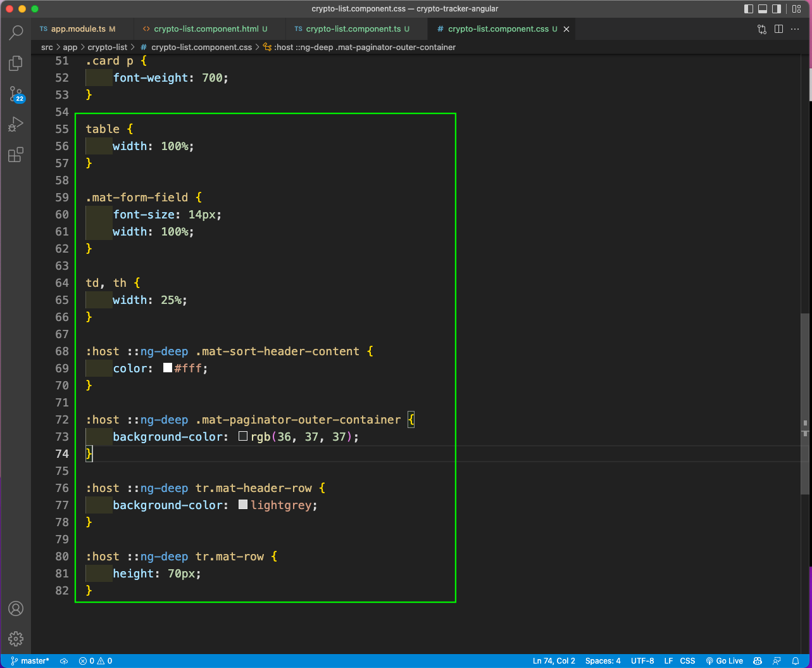The height and width of the screenshot is (668, 812).
Task: Click the Split Editor Right icon
Action: (x=779, y=29)
